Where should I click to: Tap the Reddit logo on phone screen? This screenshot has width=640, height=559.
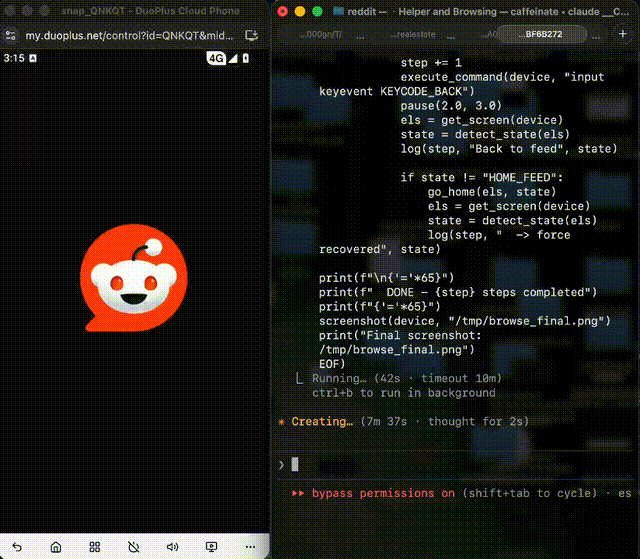(x=134, y=277)
